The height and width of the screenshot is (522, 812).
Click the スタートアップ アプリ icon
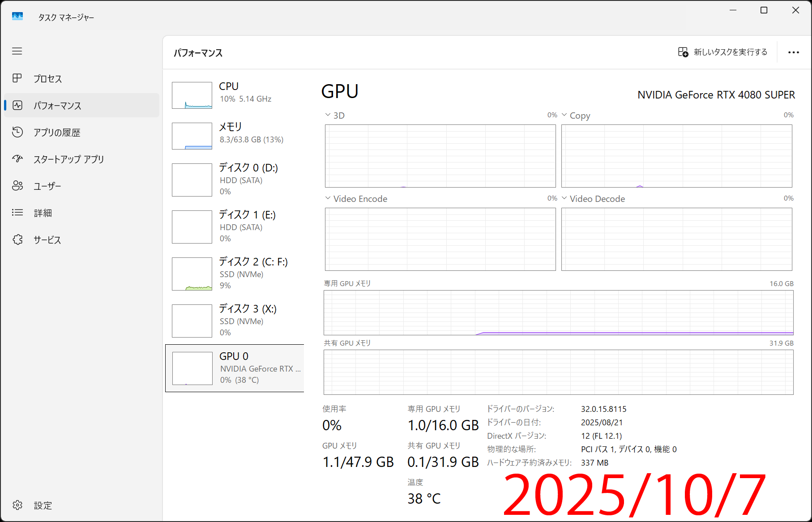tap(17, 159)
